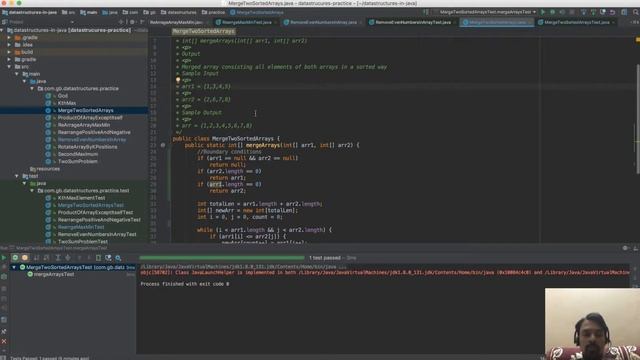The image size is (640, 360).
Task: Click the pin tab icon in Run panel sidebar
Action: (4, 331)
